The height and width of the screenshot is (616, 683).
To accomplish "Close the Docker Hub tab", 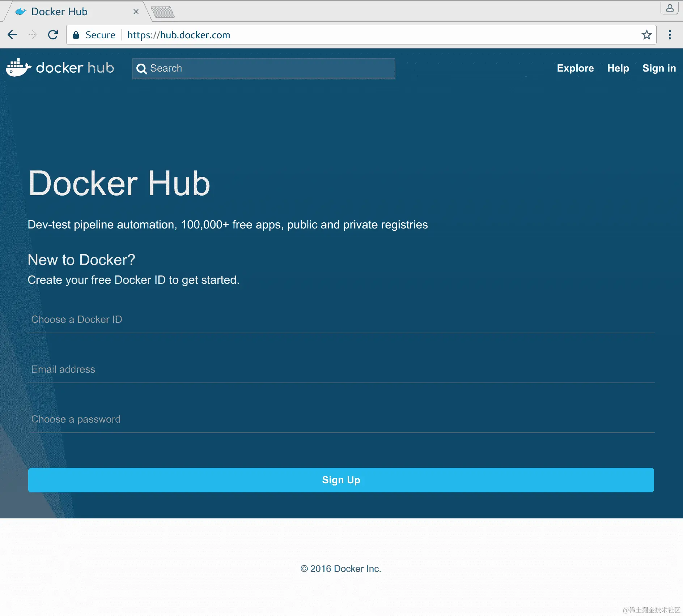I will [x=136, y=12].
